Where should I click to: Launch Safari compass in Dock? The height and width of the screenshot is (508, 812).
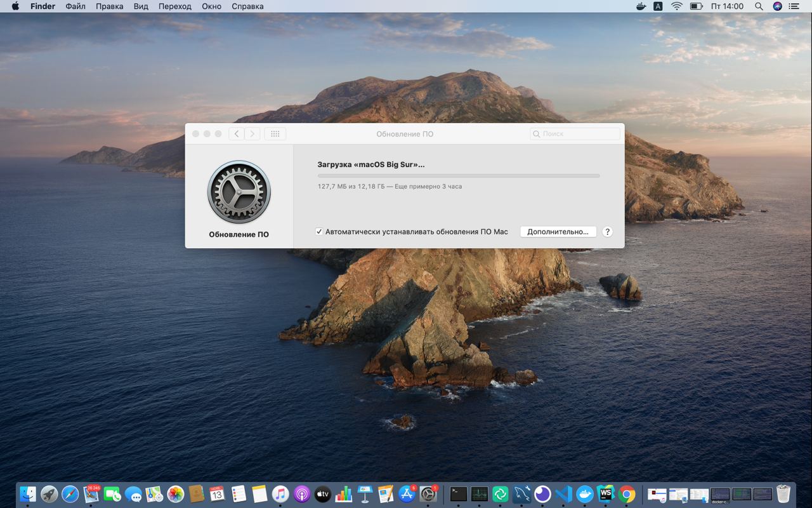pos(70,494)
